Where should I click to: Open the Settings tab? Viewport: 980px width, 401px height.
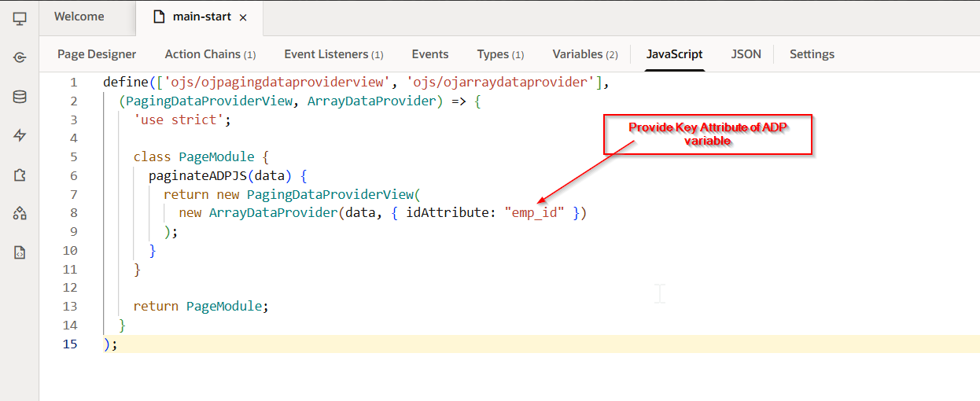click(x=812, y=54)
